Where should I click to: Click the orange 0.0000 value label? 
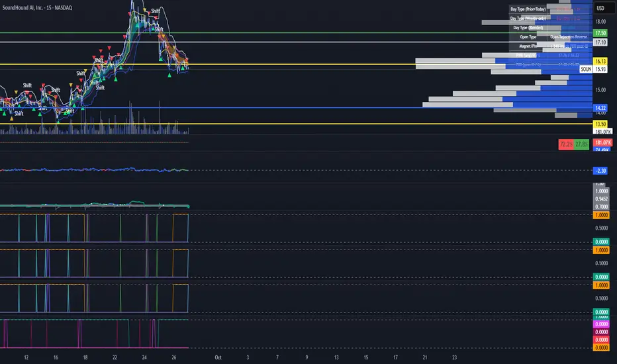(601, 347)
